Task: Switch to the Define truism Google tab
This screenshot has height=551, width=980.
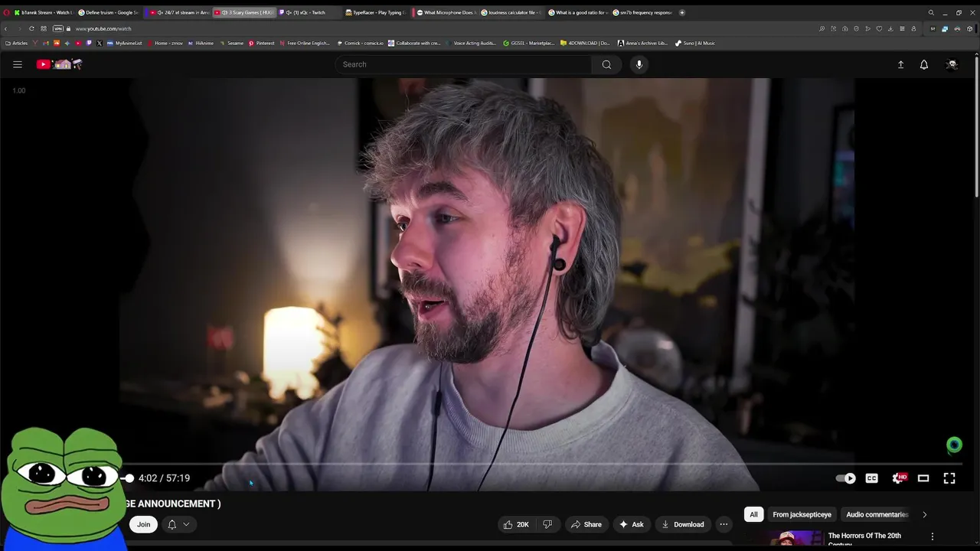Action: coord(108,12)
